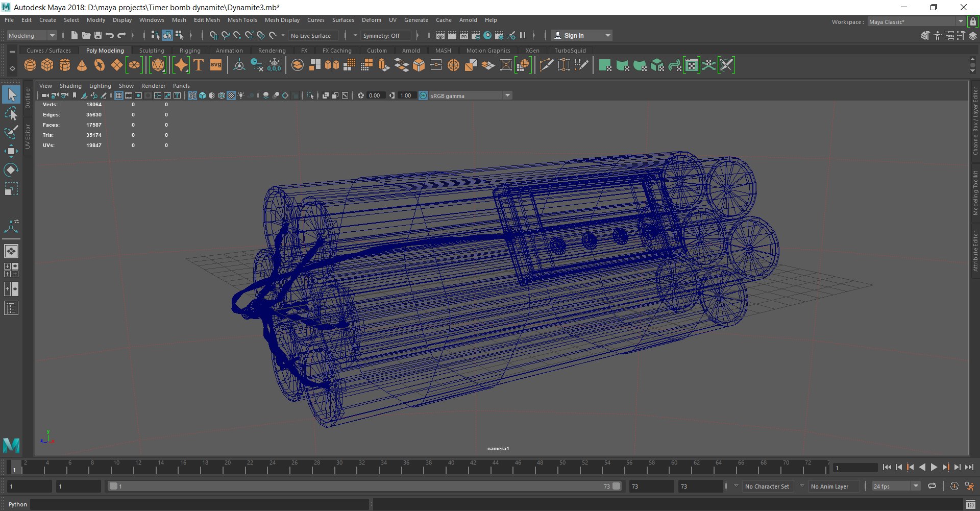980x511 pixels.
Task: Open the Deform menu
Action: pyautogui.click(x=372, y=20)
